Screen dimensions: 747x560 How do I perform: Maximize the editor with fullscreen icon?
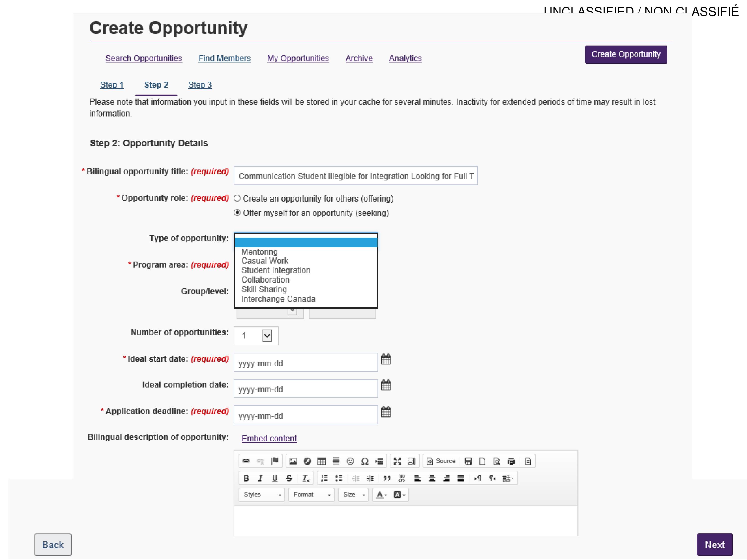pyautogui.click(x=397, y=461)
